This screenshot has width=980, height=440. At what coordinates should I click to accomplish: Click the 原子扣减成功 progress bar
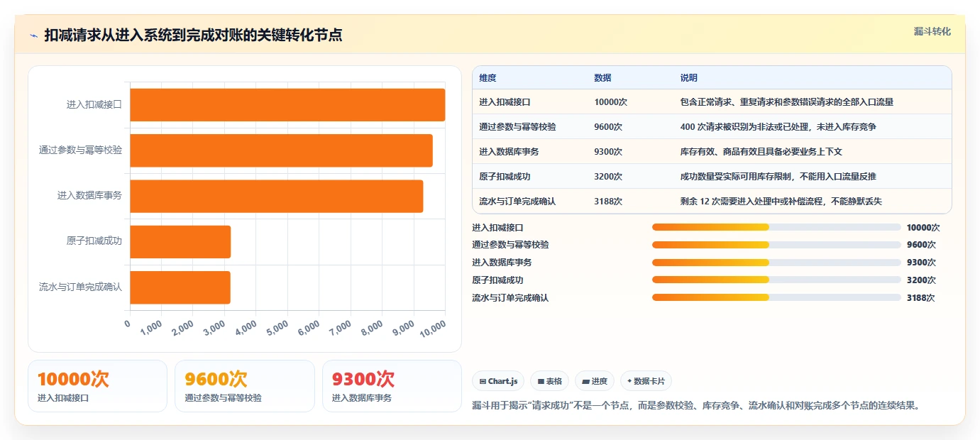coord(776,280)
